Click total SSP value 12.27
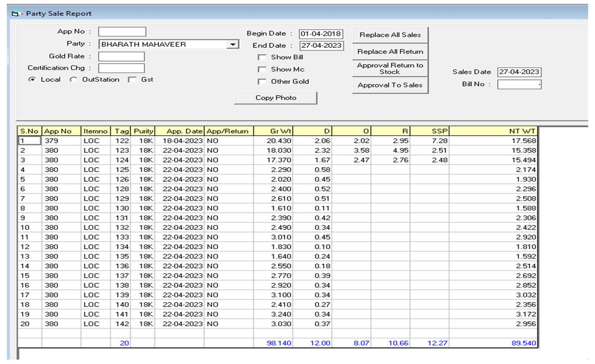The width and height of the screenshot is (595, 364). (430, 343)
